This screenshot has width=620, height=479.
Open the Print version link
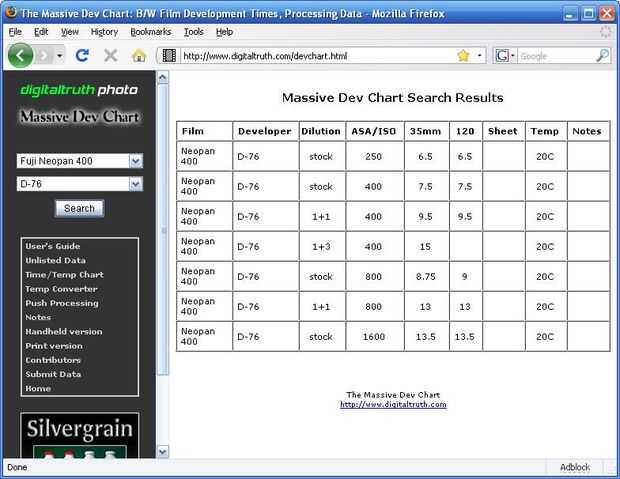54,346
